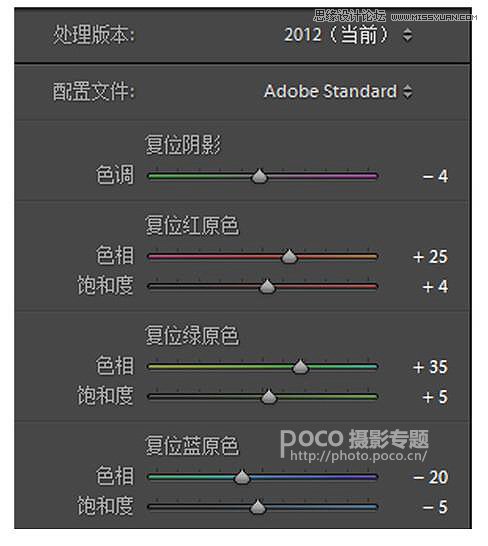The width and height of the screenshot is (488, 546).
Task: Open the 处理版本 2012 dropdown
Action: [348, 35]
